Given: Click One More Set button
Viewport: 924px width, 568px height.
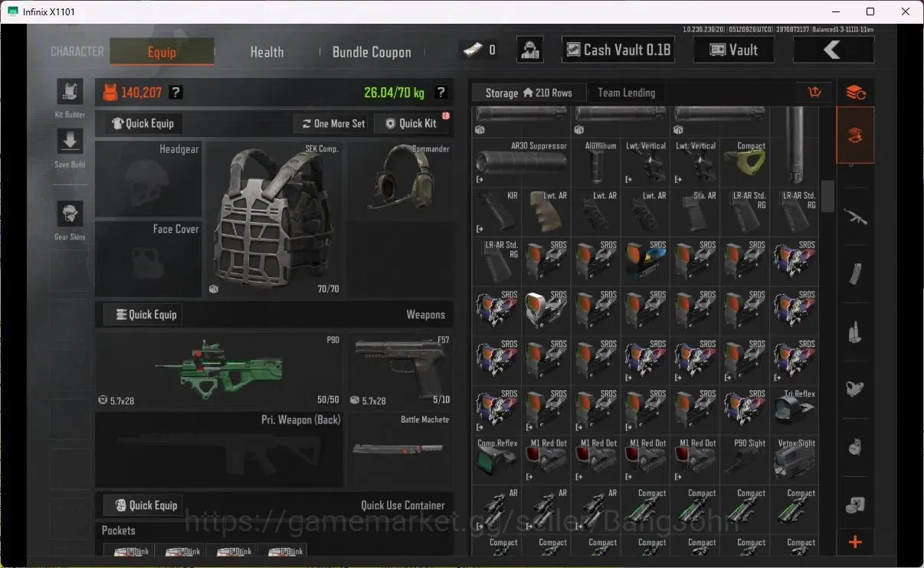Looking at the screenshot, I should 333,123.
